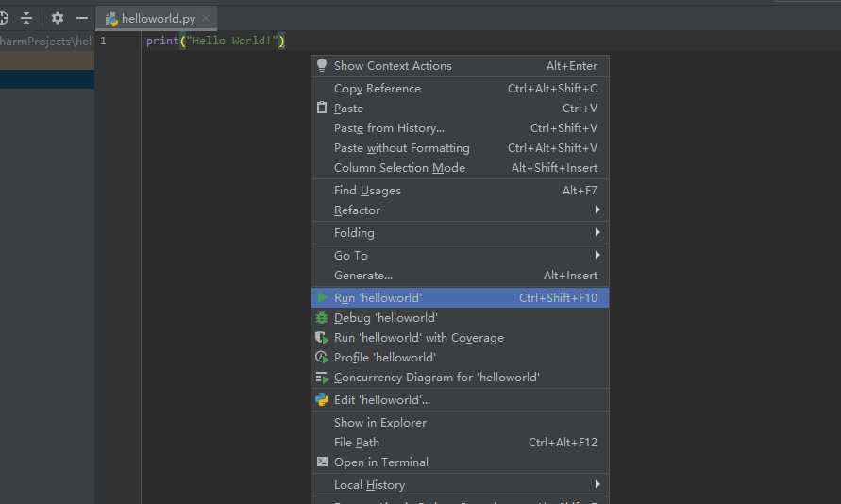Click the Run with Coverage shield icon

click(x=322, y=337)
